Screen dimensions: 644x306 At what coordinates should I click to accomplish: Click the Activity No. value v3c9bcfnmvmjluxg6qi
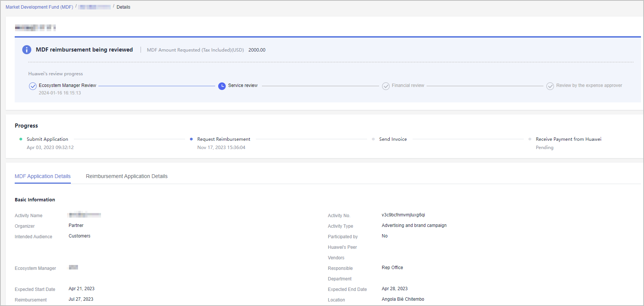[403, 215]
